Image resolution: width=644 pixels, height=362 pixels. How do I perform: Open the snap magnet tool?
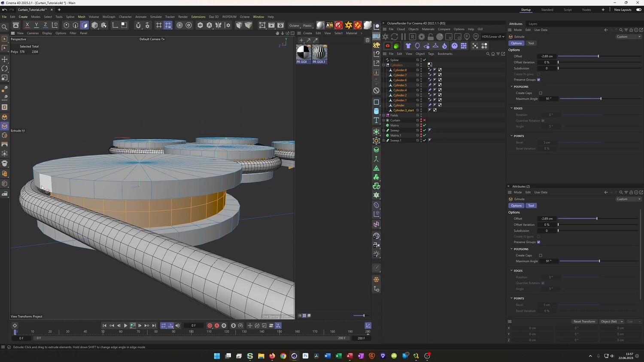[x=138, y=25]
